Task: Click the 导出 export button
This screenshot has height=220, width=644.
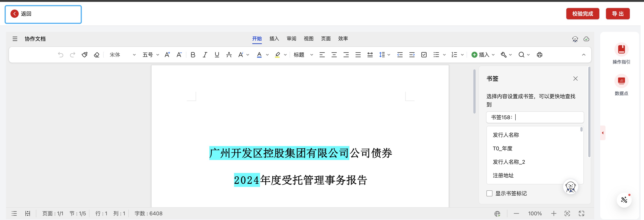Action: point(617,14)
